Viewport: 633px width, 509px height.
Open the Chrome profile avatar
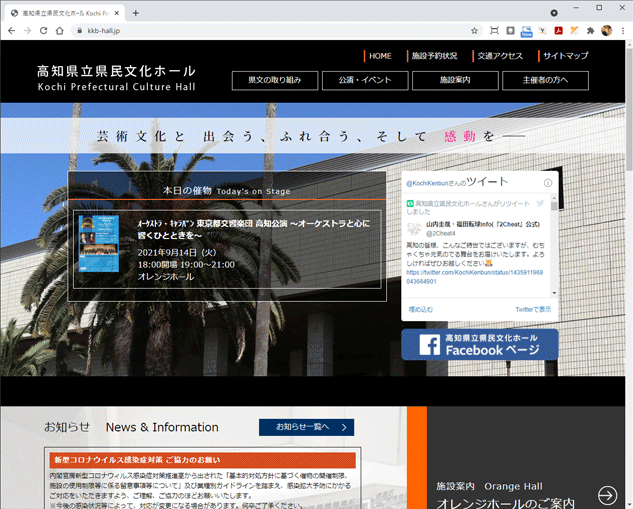[x=606, y=31]
